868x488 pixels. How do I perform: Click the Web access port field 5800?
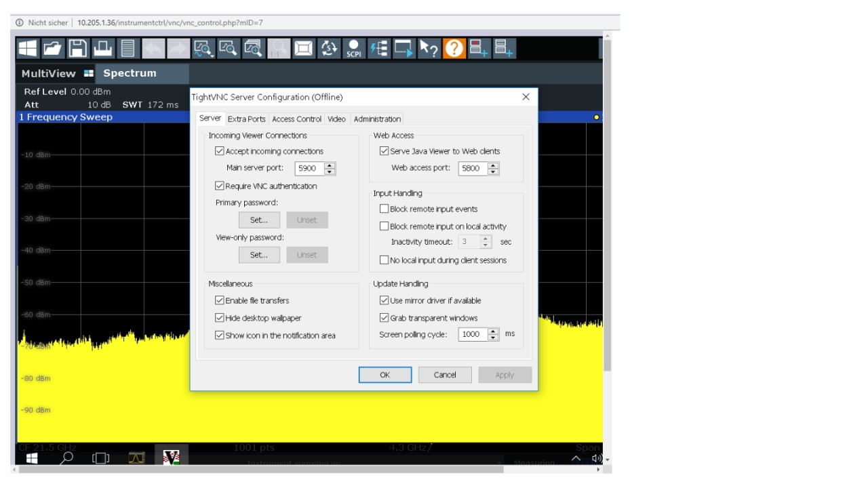473,169
